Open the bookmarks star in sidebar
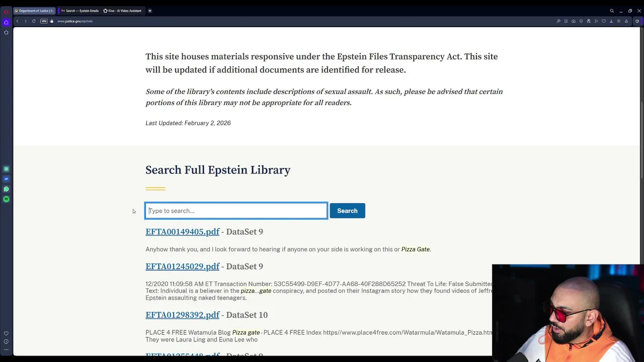This screenshot has width=644, height=362. pos(6,32)
